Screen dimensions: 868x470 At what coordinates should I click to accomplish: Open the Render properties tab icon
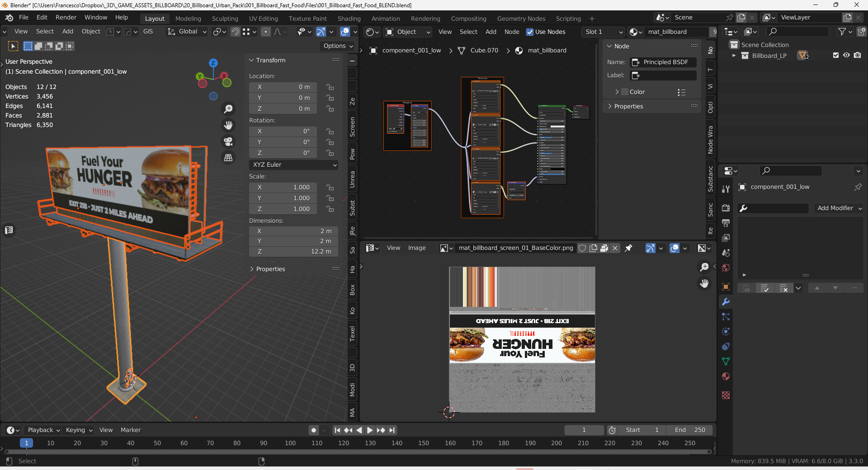(x=726, y=208)
